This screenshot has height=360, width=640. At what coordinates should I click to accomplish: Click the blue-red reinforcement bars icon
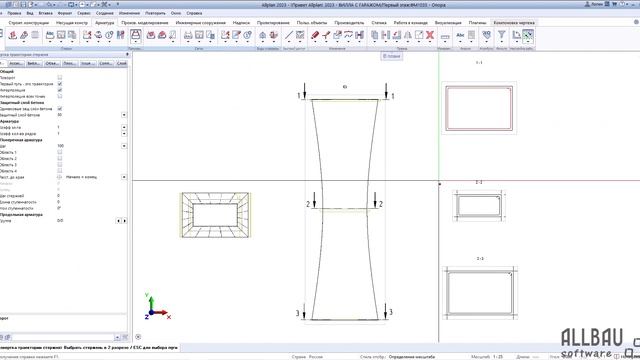pyautogui.click(x=121, y=35)
